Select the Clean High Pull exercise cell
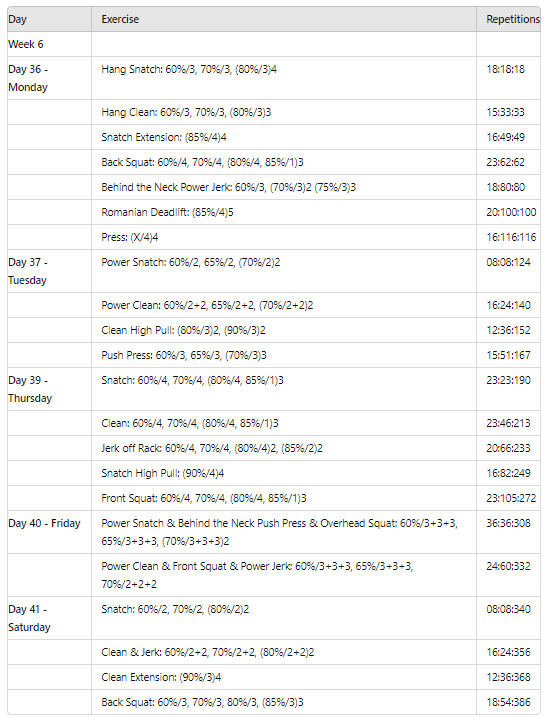 point(284,330)
